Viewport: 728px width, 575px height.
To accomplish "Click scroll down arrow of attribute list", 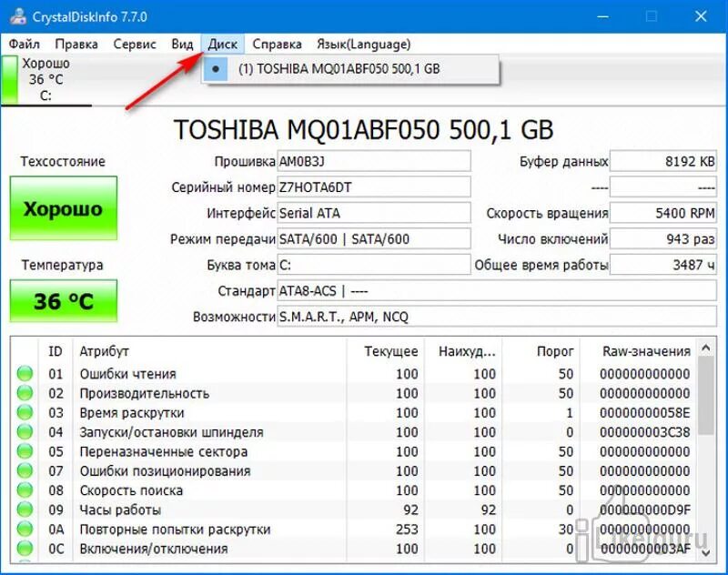I will click(x=706, y=552).
